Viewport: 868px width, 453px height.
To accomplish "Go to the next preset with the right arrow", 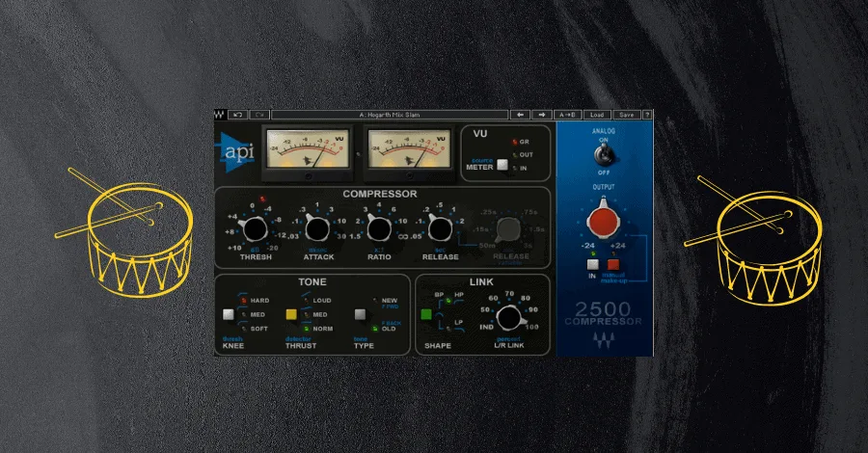I will coord(541,115).
